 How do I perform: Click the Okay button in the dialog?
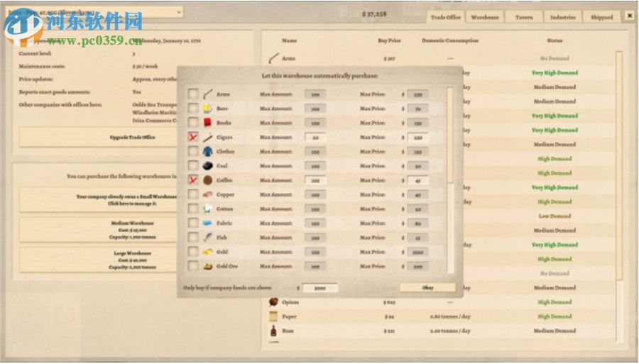pyautogui.click(x=427, y=287)
